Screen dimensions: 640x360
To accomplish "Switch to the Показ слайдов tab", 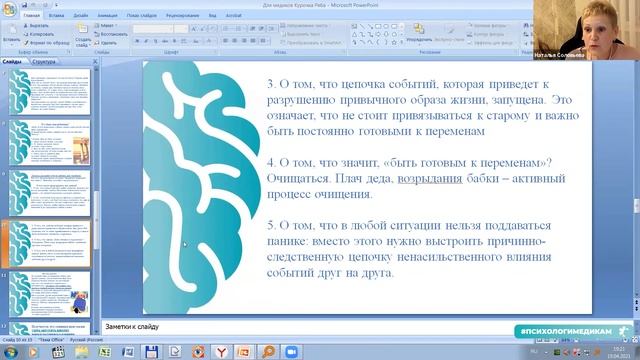I will pos(141,16).
